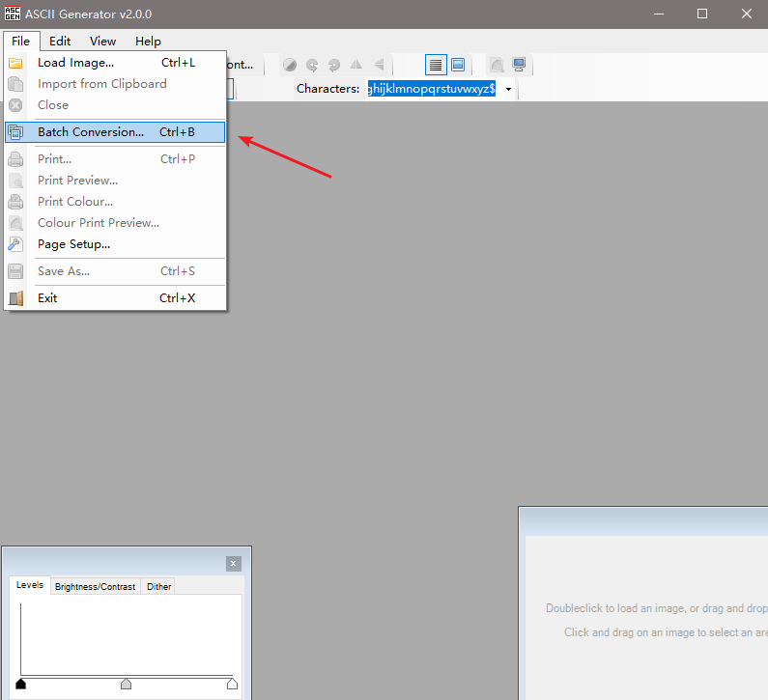Choose Print Colour... menu entry

tap(115, 201)
